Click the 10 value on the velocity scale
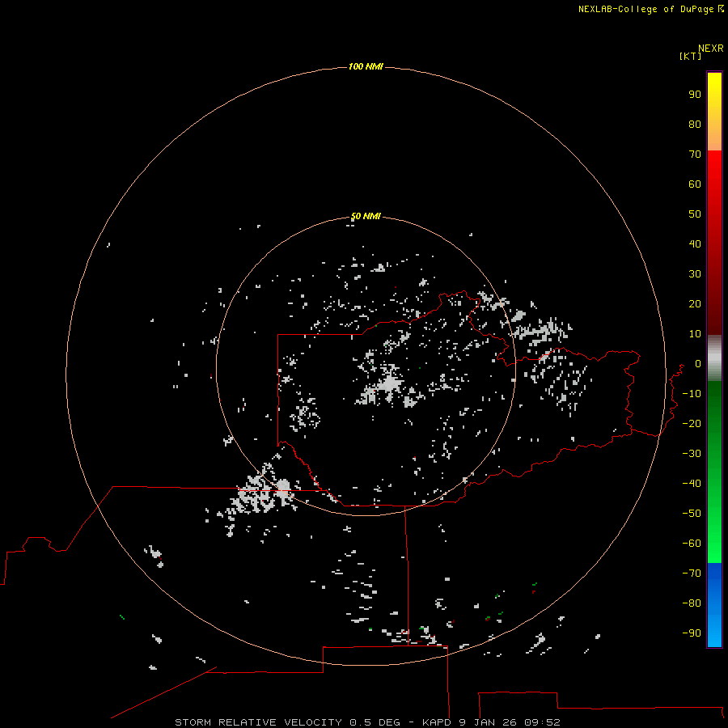 pos(695,334)
